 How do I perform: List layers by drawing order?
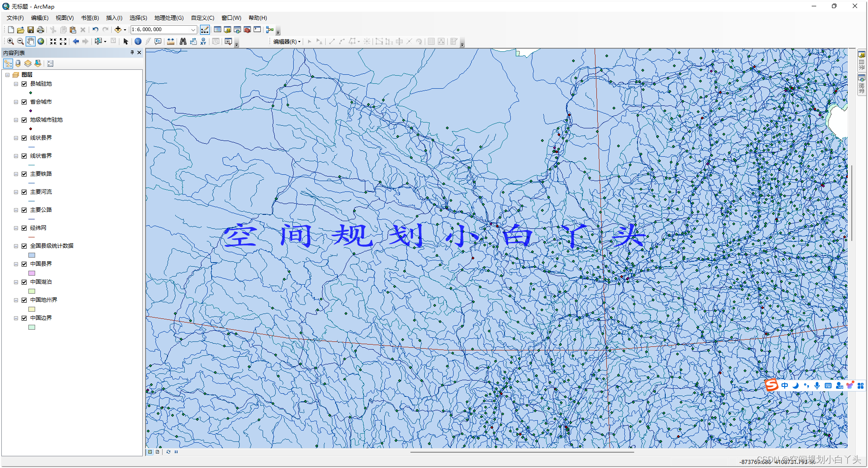8,64
